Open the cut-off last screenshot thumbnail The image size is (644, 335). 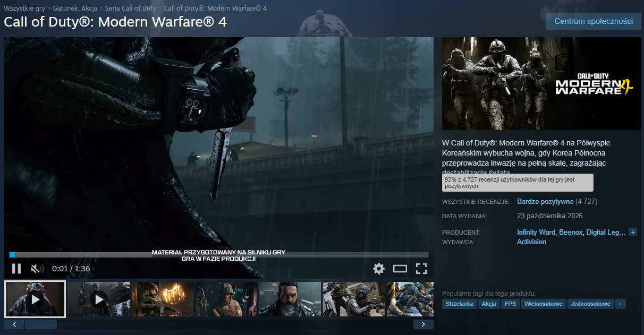point(410,299)
